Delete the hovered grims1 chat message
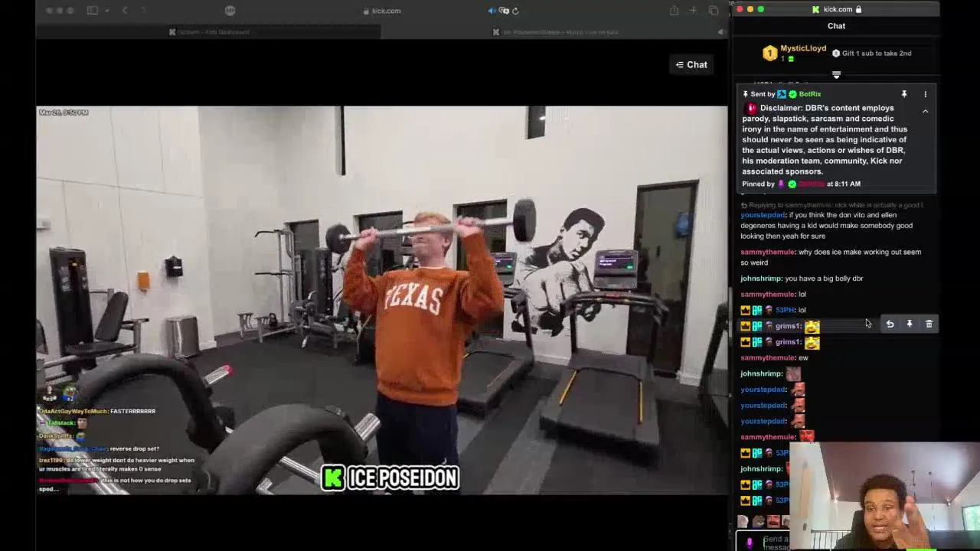The image size is (980, 551). pyautogui.click(x=929, y=324)
